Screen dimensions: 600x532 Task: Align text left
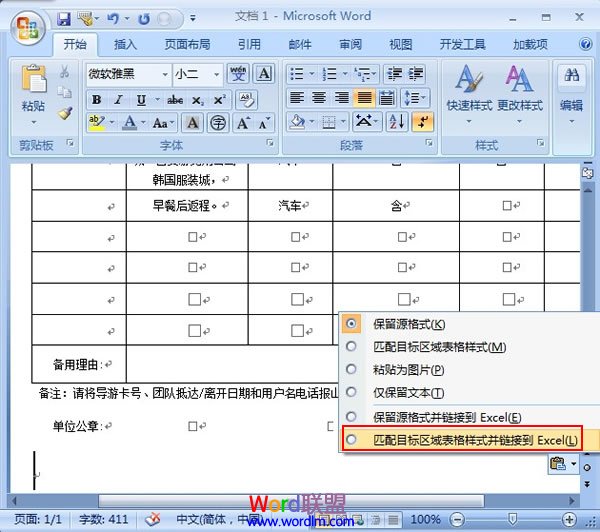point(297,98)
